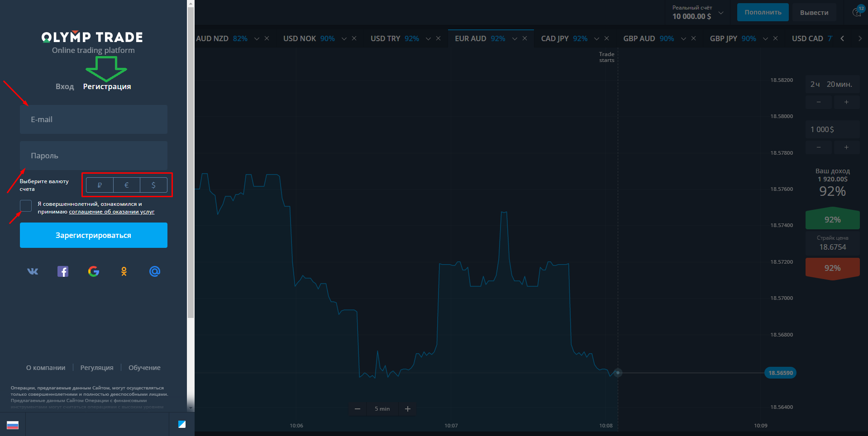Image resolution: width=868 pixels, height=436 pixels.
Task: Click the Пополнить deposit button
Action: coord(763,12)
